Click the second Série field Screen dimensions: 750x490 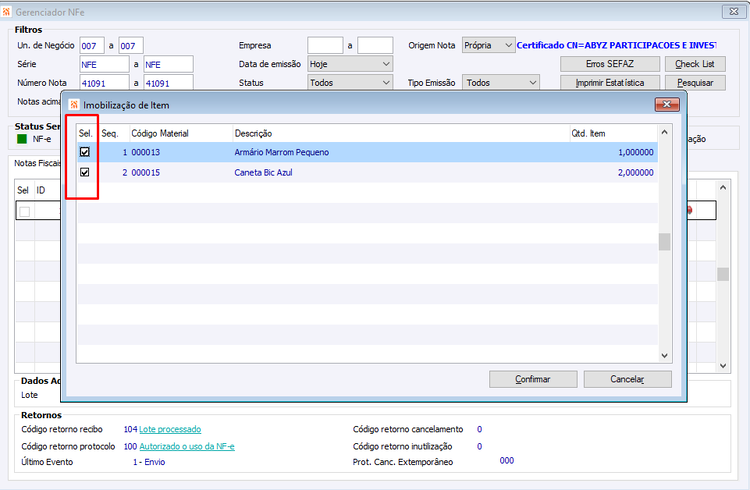coord(169,64)
